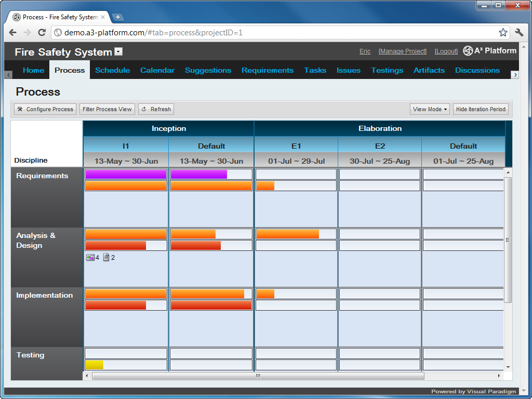
Task: Click the vertical scrollbar up arrow
Action: pos(508,172)
